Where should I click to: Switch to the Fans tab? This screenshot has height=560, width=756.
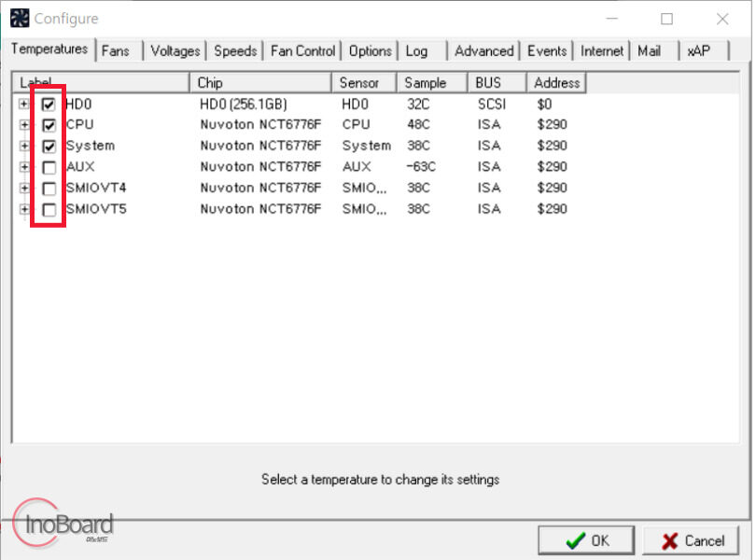(x=119, y=50)
